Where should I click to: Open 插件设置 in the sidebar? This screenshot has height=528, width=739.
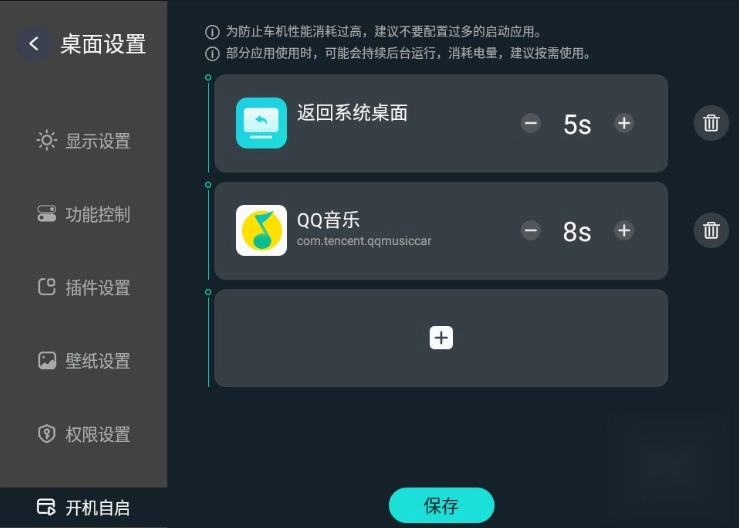coord(83,288)
